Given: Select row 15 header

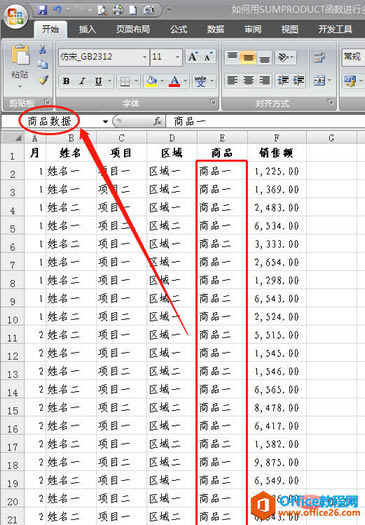Looking at the screenshot, I should [12, 410].
